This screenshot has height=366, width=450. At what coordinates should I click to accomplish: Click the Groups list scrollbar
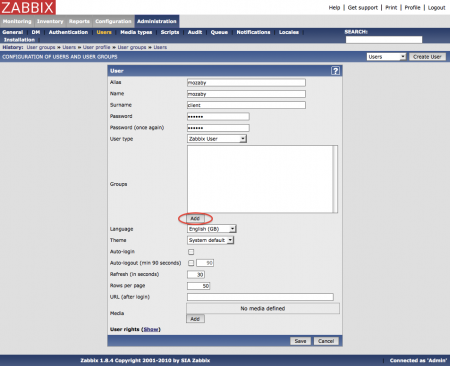click(335, 179)
